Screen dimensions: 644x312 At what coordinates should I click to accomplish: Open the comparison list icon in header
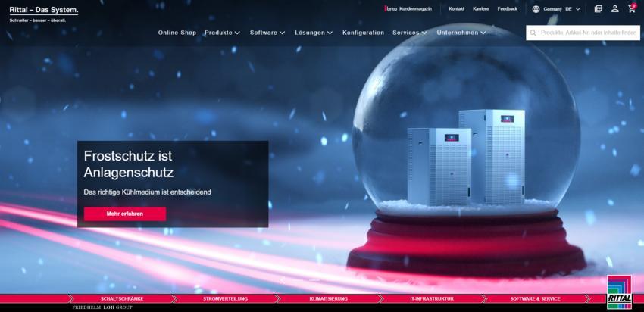pyautogui.click(x=598, y=8)
